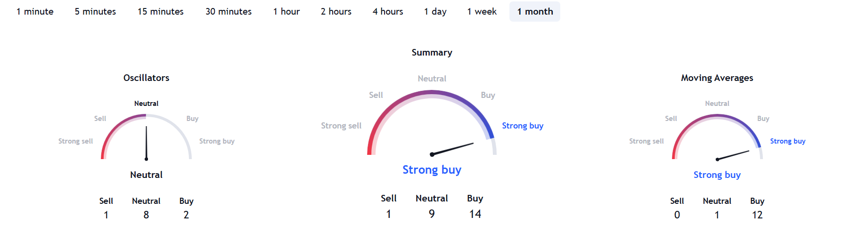The height and width of the screenshot is (241, 868).
Task: Click the large Strong buy result under Summary
Action: coord(432,170)
